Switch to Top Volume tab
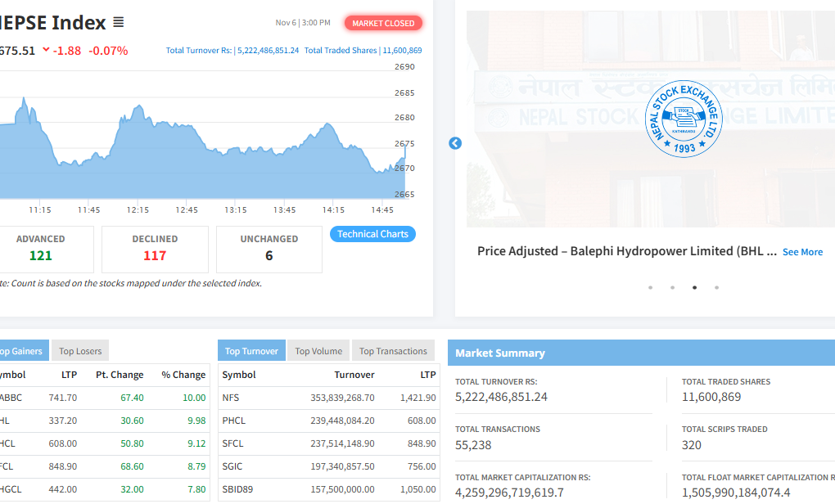Viewport: 835px width, 504px height. pyautogui.click(x=318, y=351)
